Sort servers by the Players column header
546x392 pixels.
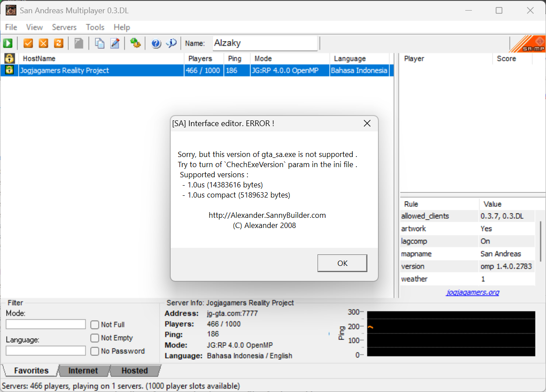[204, 59]
